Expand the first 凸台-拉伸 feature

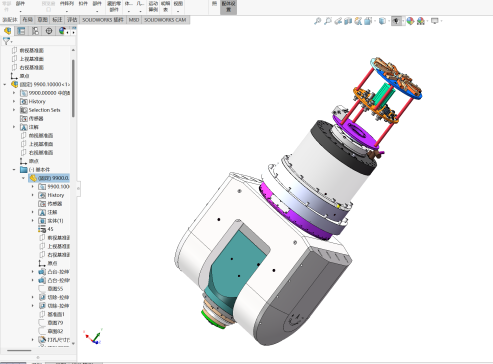33,272
